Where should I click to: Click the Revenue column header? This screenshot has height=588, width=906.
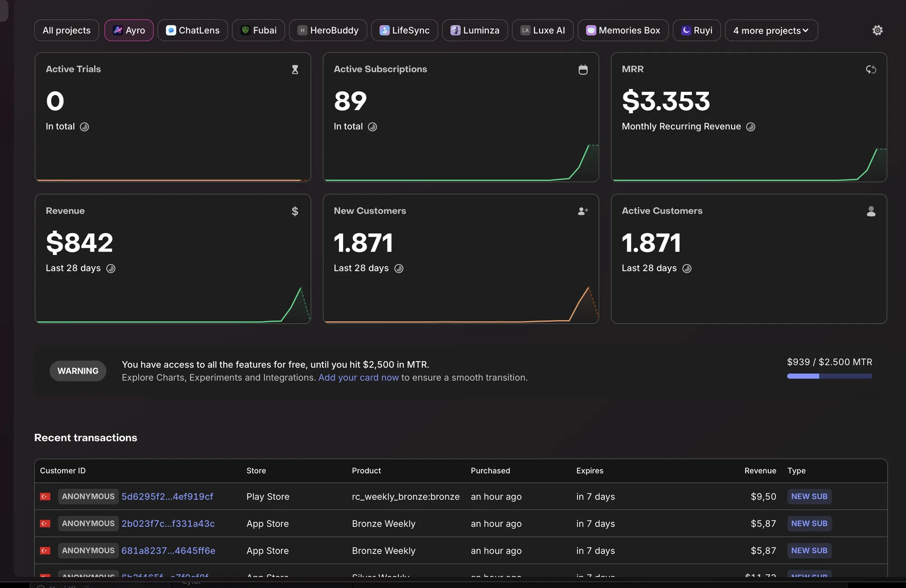point(760,471)
